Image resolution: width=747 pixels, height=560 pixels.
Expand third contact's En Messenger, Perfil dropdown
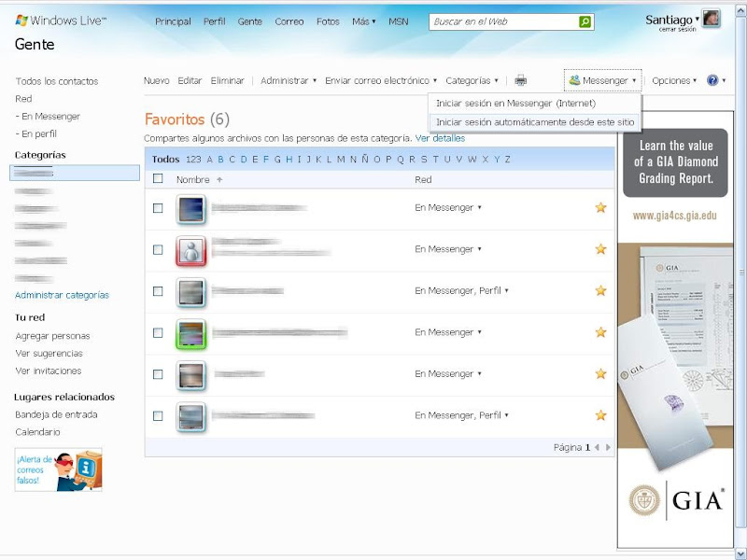[x=461, y=290]
